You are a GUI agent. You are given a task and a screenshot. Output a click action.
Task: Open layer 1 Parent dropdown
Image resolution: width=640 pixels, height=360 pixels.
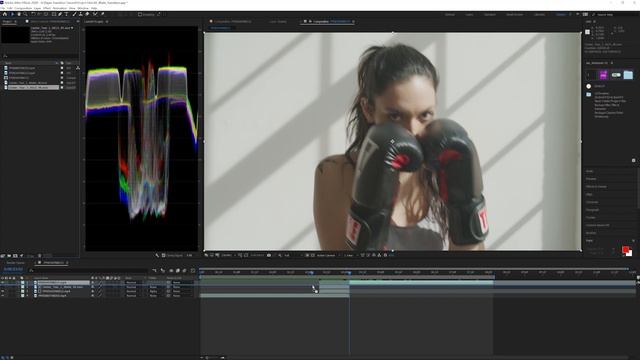pyautogui.click(x=180, y=282)
